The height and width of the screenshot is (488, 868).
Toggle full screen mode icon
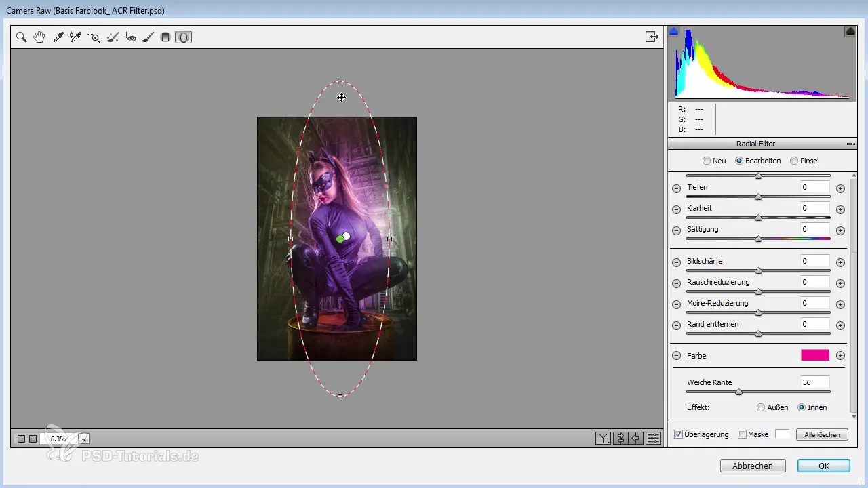pyautogui.click(x=652, y=37)
